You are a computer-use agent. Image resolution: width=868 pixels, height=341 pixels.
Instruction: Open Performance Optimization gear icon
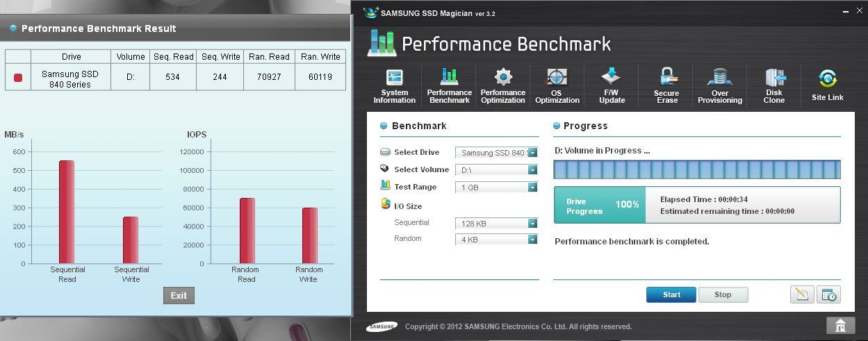(x=503, y=76)
